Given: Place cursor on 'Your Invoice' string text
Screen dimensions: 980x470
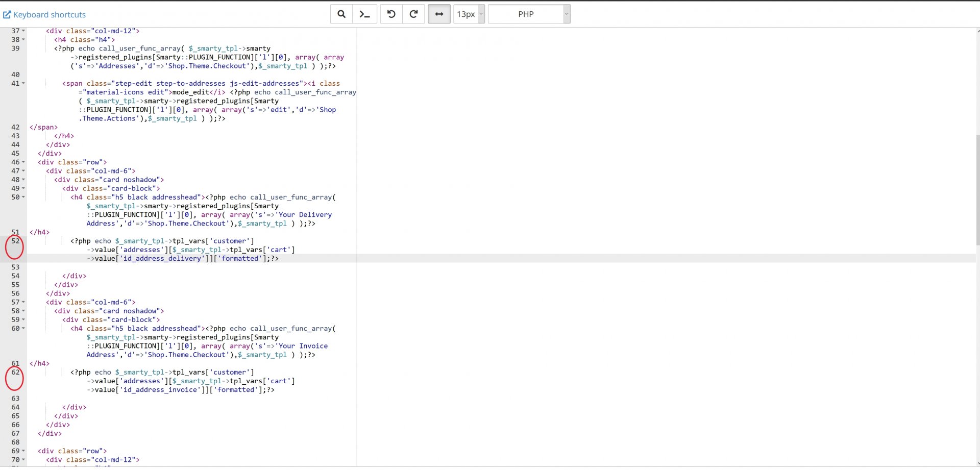Looking at the screenshot, I should [x=302, y=346].
